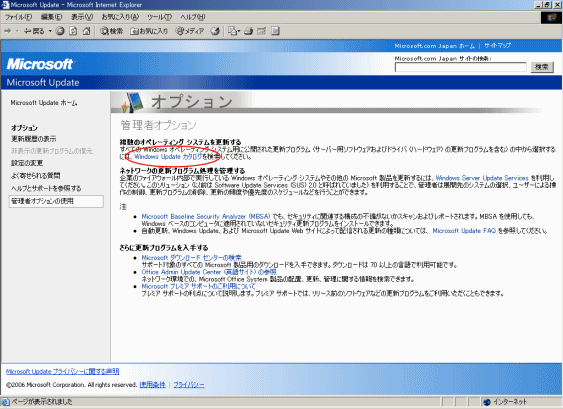Click the Microsoft logo
563x409 pixels.
(x=40, y=64)
